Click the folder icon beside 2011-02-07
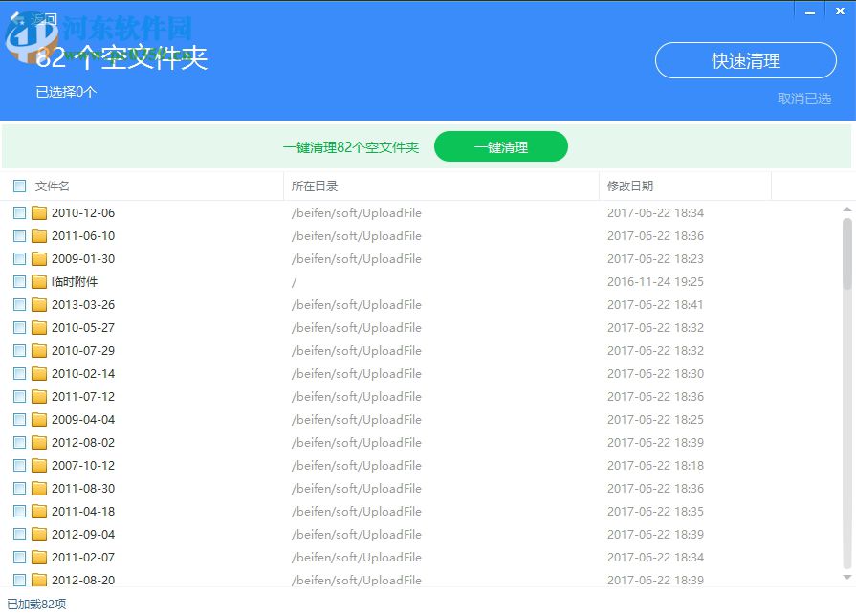This screenshot has height=616, width=856. [x=38, y=557]
